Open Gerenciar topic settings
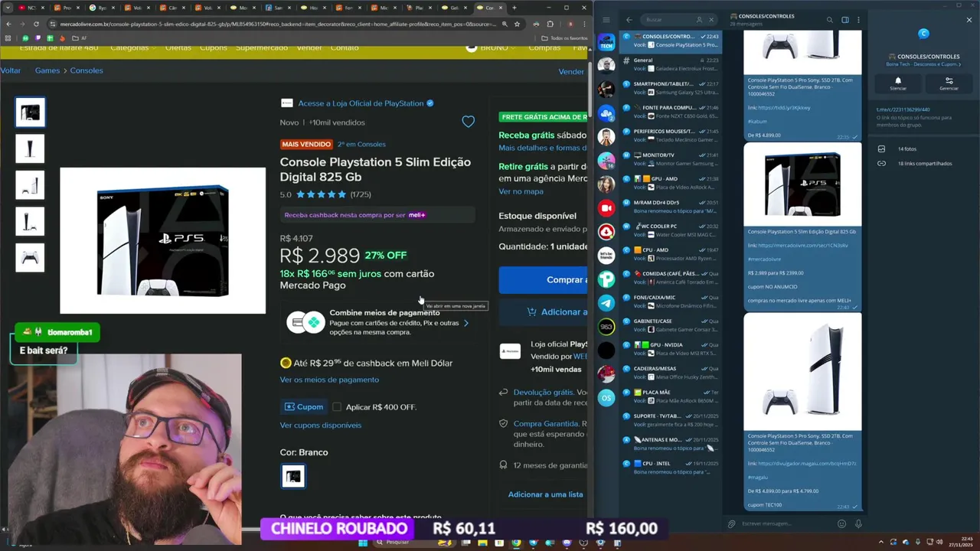 (x=949, y=83)
